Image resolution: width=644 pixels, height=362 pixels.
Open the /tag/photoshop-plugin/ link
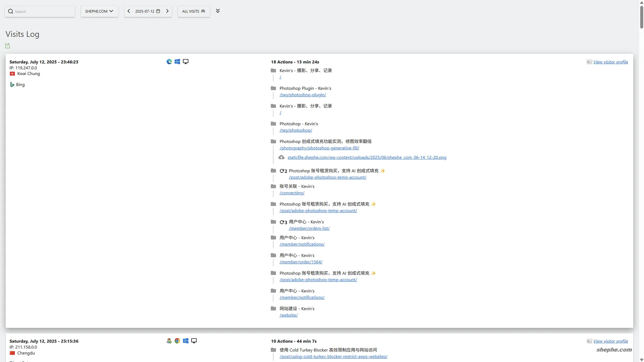303,95
